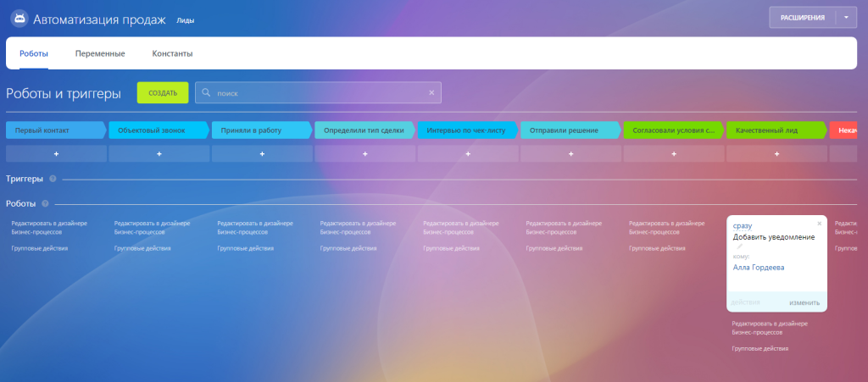The image size is (868, 382).
Task: Open help icon next to Триггеры
Action: (x=53, y=179)
